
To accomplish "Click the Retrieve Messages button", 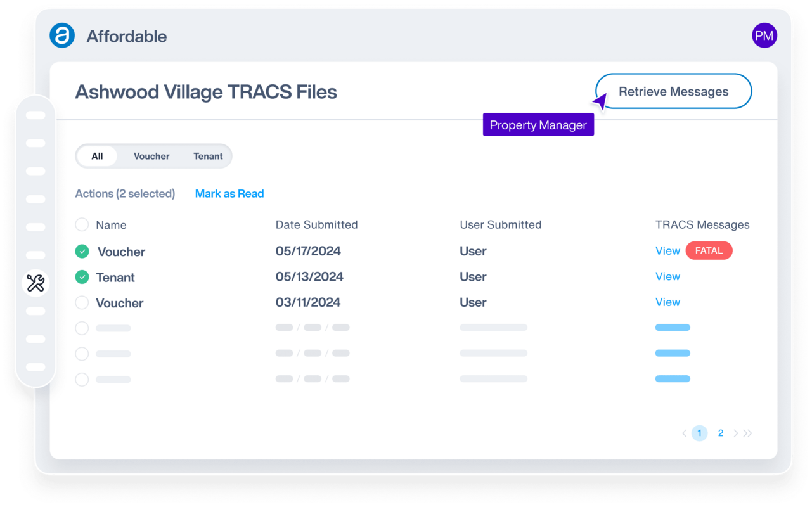I will (x=673, y=91).
